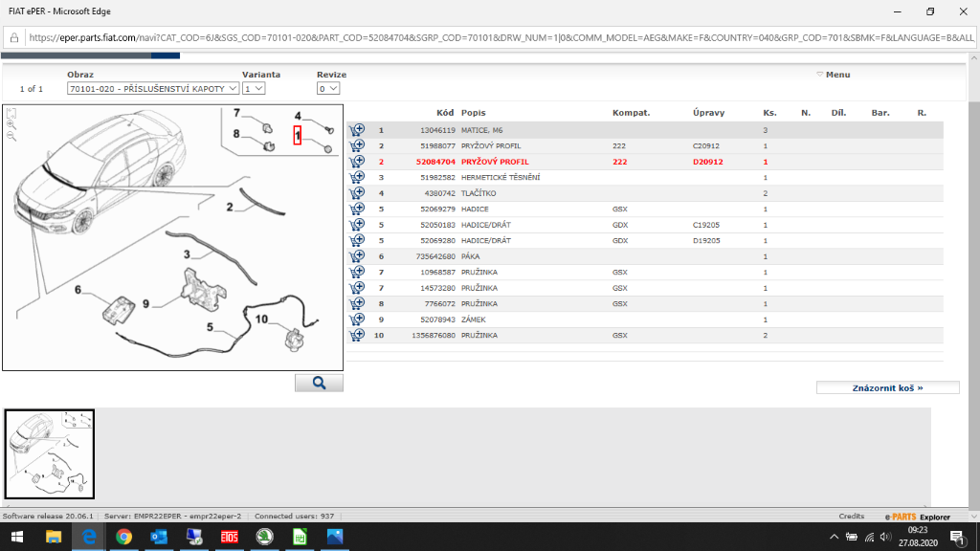Add ZÁMEK part 52078943 to cart
Viewport: 980px width, 551px height.
[357, 320]
